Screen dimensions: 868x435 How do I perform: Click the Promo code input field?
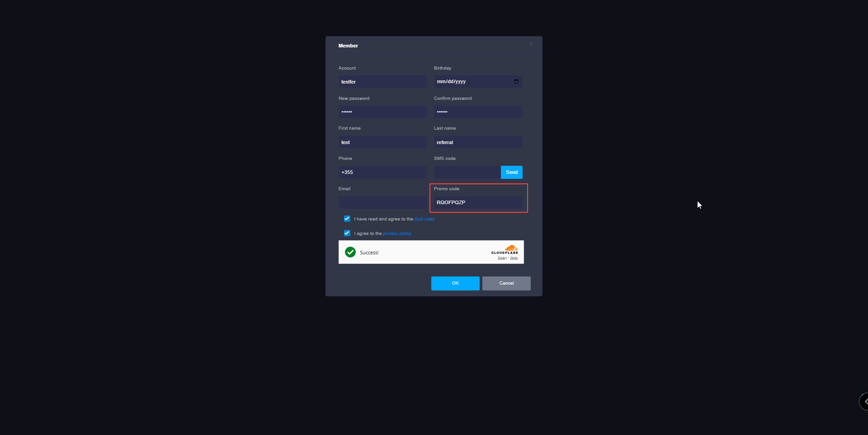pos(478,202)
